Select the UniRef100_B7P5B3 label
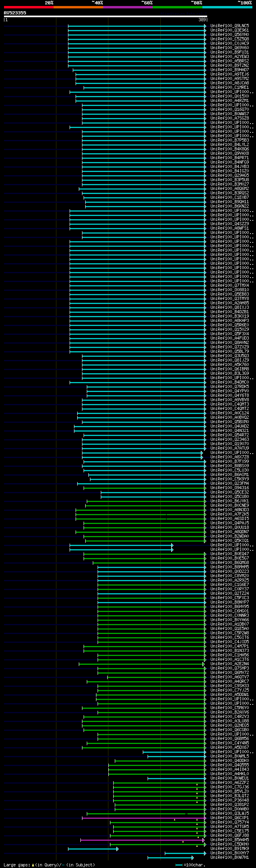The width and height of the screenshot is (256, 868). coord(230,140)
